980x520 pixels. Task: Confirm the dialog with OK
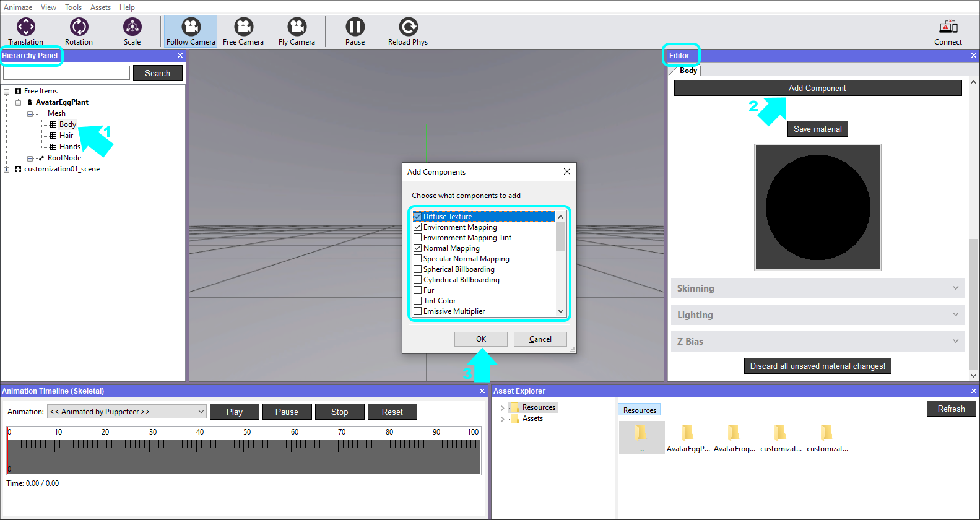[480, 339]
